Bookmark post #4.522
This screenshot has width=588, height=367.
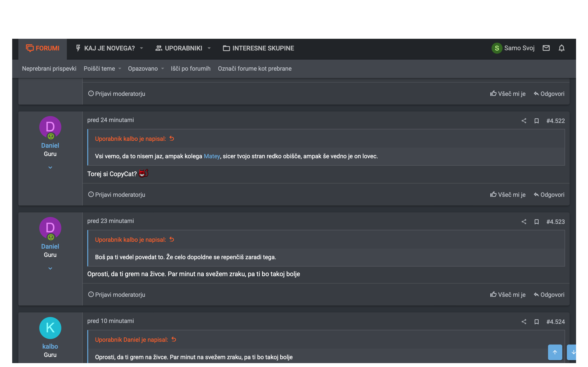click(x=537, y=121)
